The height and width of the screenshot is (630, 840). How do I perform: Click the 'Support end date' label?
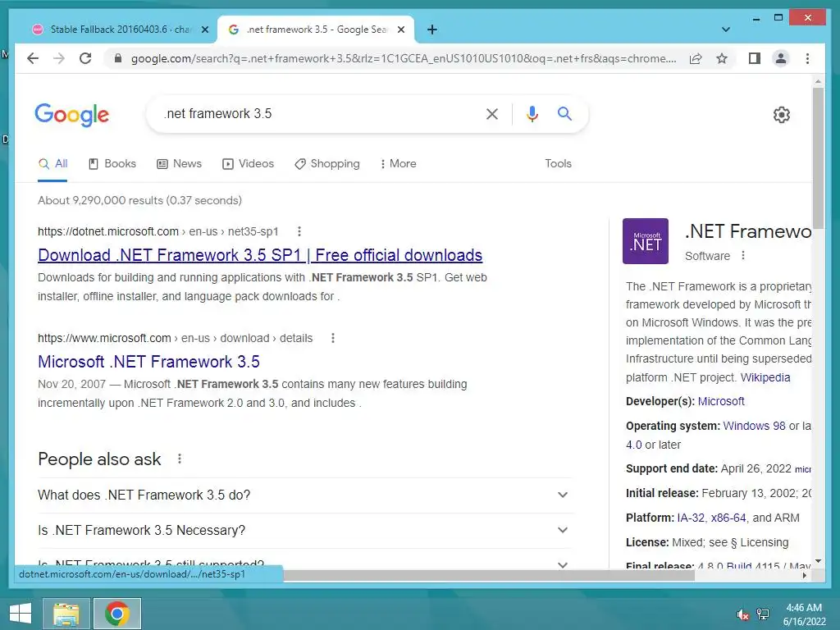(671, 468)
